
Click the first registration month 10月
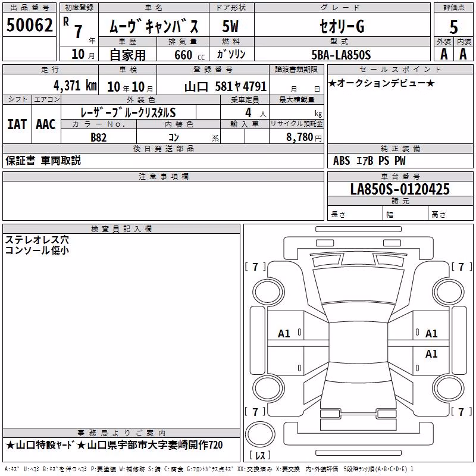pyautogui.click(x=83, y=54)
